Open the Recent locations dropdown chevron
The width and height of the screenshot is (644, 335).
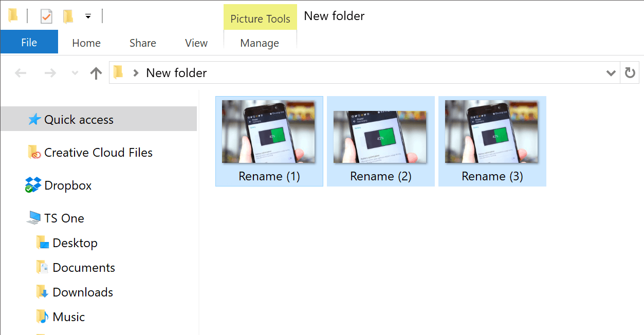click(75, 73)
